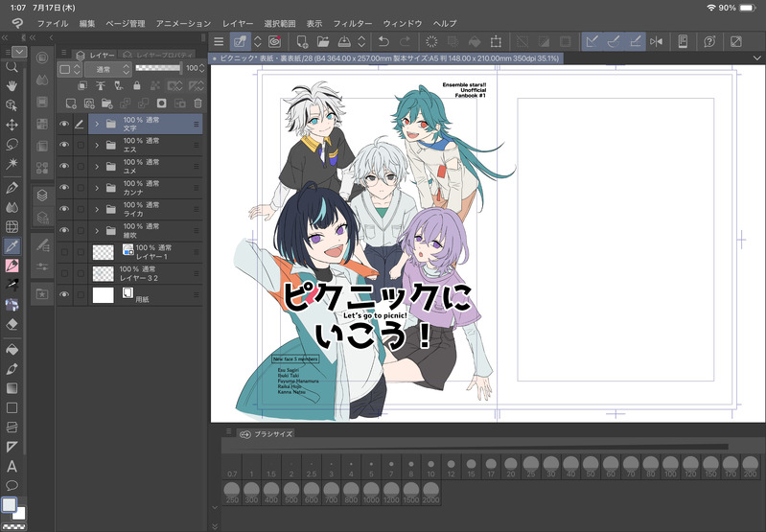Select the Operation object tool
Screen dimensions: 766x532
click(x=12, y=105)
